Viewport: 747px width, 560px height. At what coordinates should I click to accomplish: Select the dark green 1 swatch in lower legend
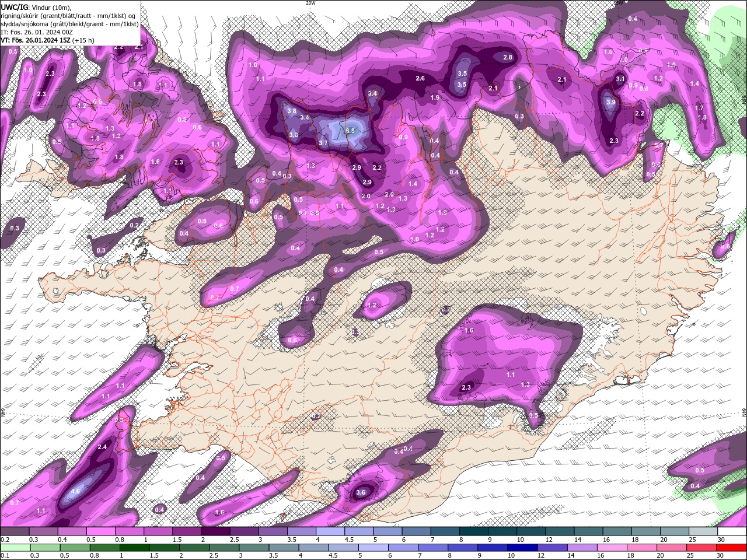tap(135, 548)
